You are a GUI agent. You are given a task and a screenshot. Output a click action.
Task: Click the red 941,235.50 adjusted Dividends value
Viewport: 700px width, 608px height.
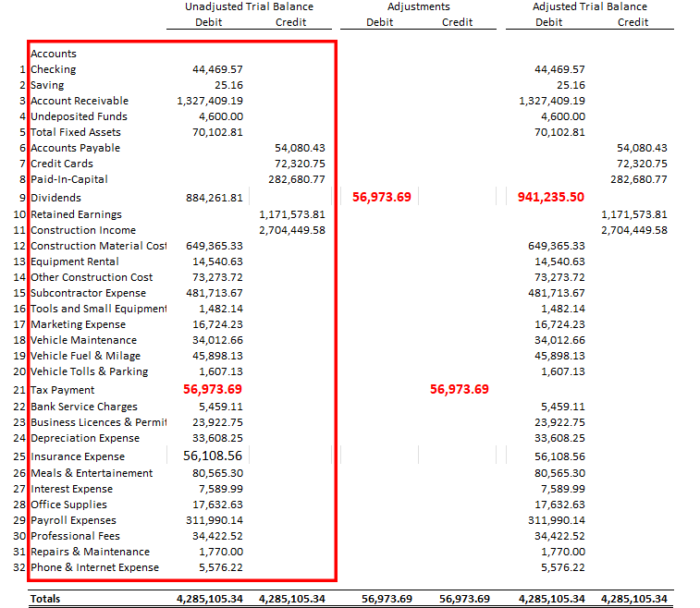coord(551,197)
